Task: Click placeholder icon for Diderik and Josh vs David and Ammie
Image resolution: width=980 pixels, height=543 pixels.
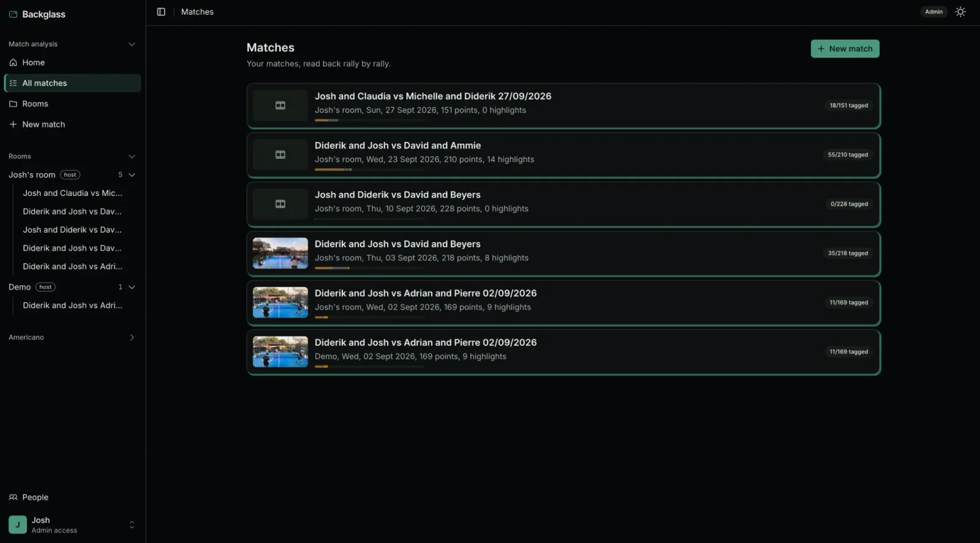Action: (x=280, y=155)
